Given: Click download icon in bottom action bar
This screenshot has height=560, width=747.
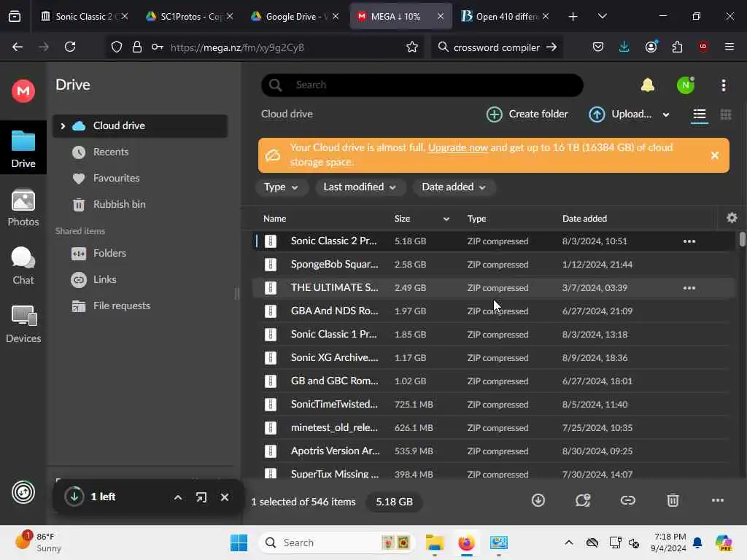Looking at the screenshot, I should pos(538,500).
